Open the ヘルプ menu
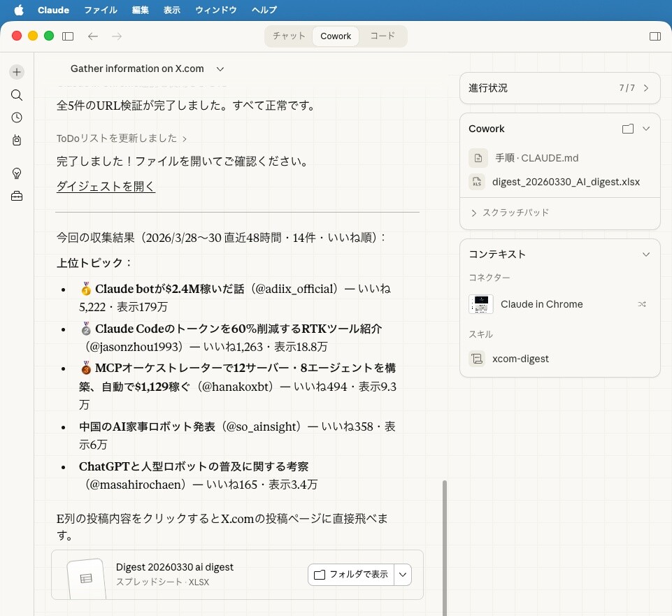Viewport: 672px width, 616px height. (264, 10)
